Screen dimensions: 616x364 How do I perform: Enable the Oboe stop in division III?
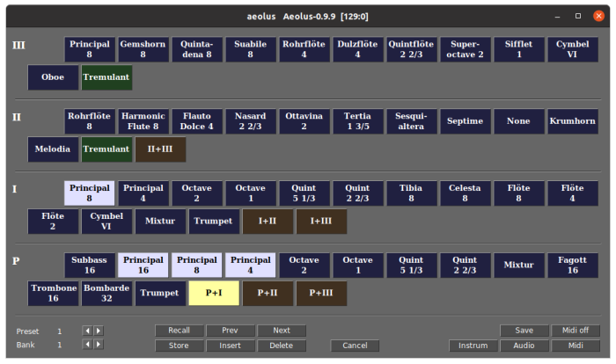53,77
